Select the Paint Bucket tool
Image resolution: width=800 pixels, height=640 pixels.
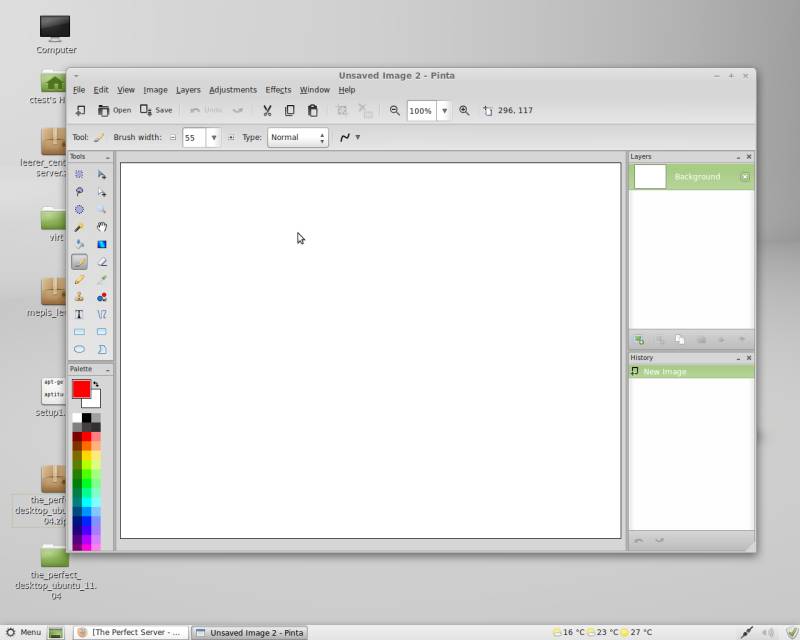(79, 244)
